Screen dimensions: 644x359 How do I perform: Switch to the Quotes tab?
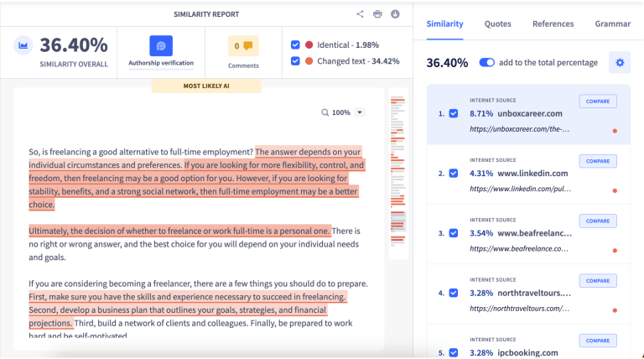(497, 23)
